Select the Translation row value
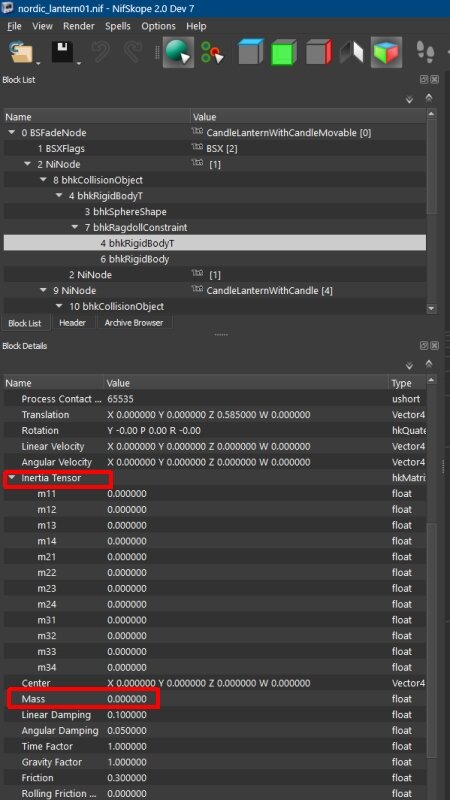Viewport: 450px width, 800px height. [209, 414]
